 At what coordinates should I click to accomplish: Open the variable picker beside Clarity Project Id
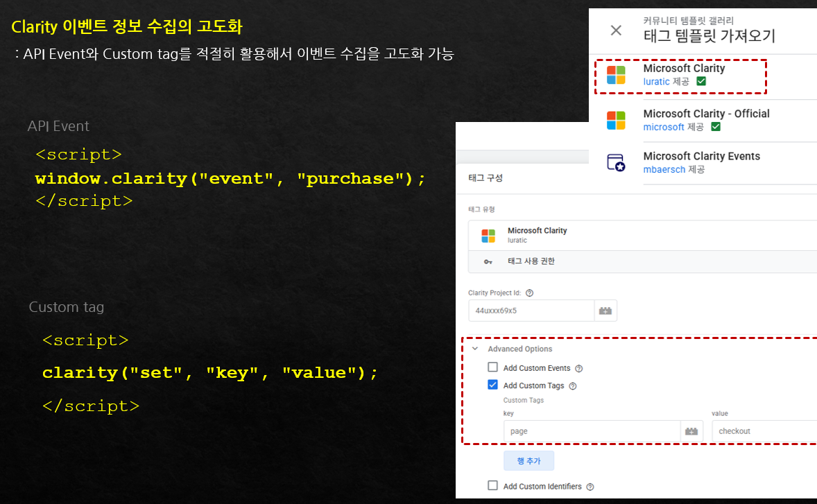click(605, 310)
